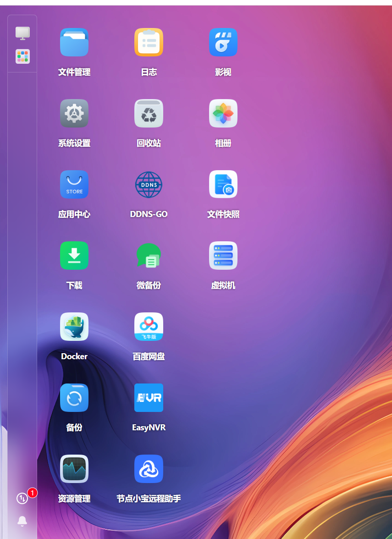
Task: Click the 备份 label text
Action: pos(74,428)
